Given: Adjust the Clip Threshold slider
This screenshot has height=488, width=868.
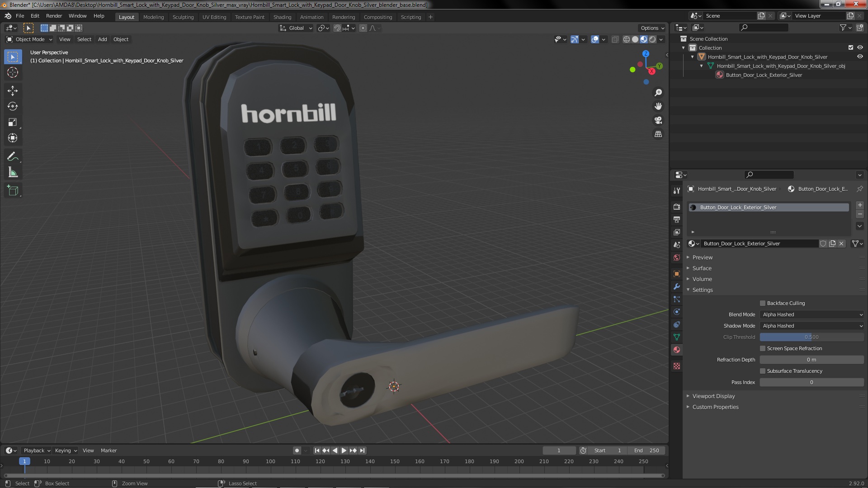Looking at the screenshot, I should (x=812, y=337).
